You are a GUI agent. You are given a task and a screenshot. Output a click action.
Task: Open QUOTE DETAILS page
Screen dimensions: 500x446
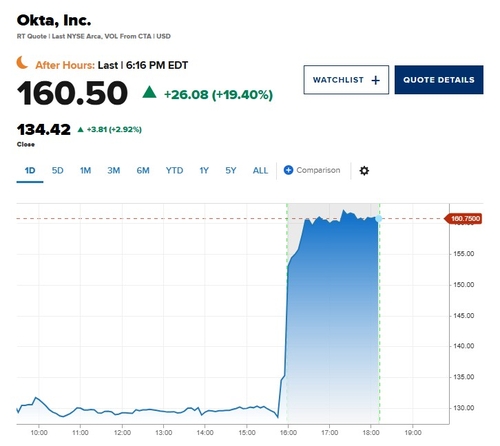point(439,80)
